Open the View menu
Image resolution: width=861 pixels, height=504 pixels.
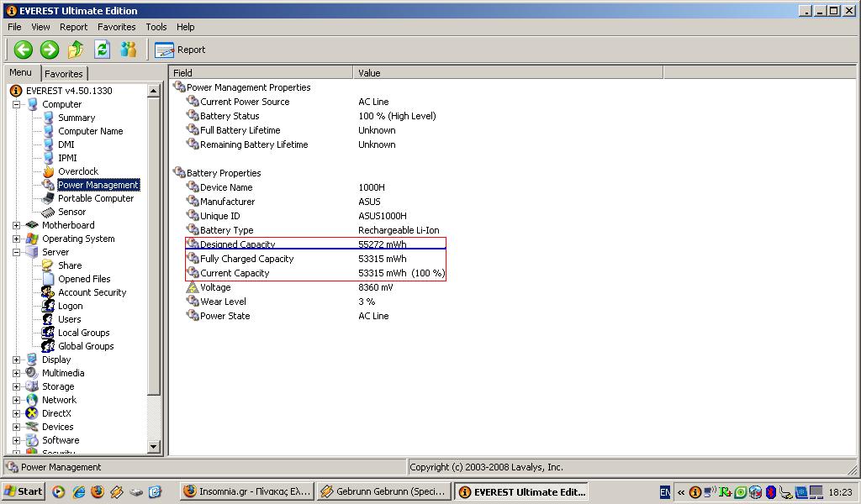click(40, 27)
